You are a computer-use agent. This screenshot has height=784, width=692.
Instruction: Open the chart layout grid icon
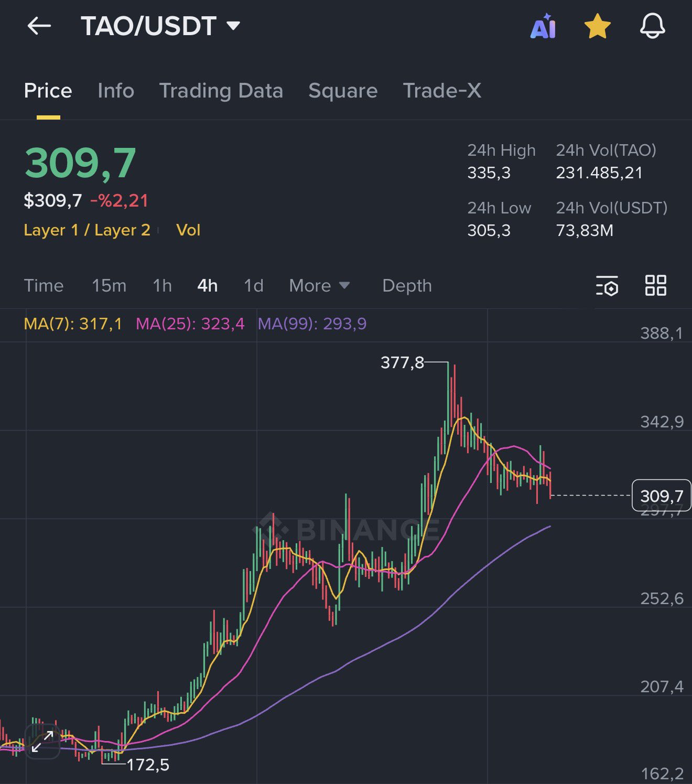click(x=655, y=286)
